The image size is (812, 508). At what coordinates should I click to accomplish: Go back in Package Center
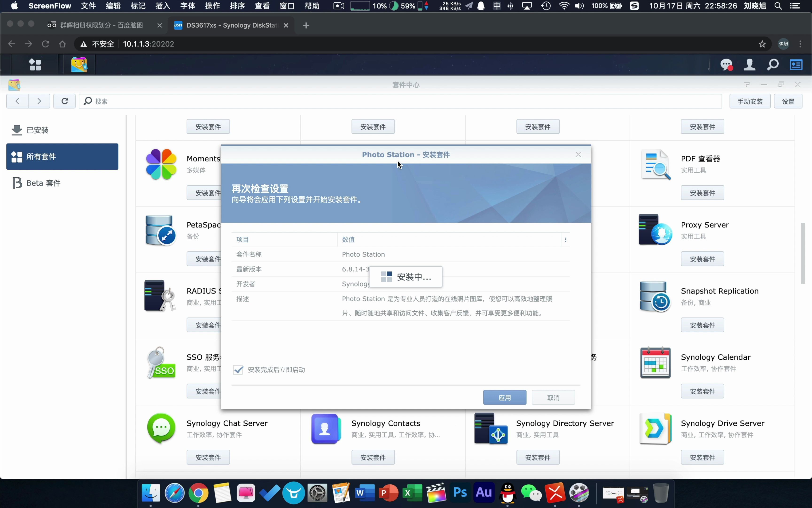point(17,101)
